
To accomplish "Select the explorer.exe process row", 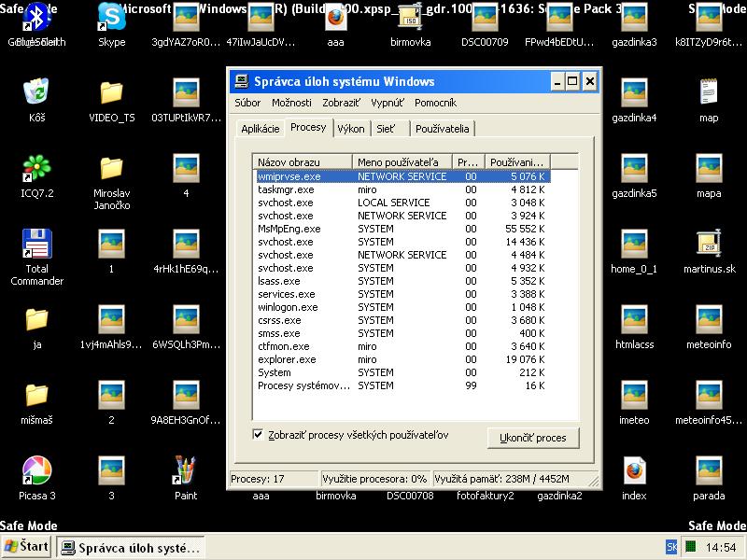I will [402, 359].
